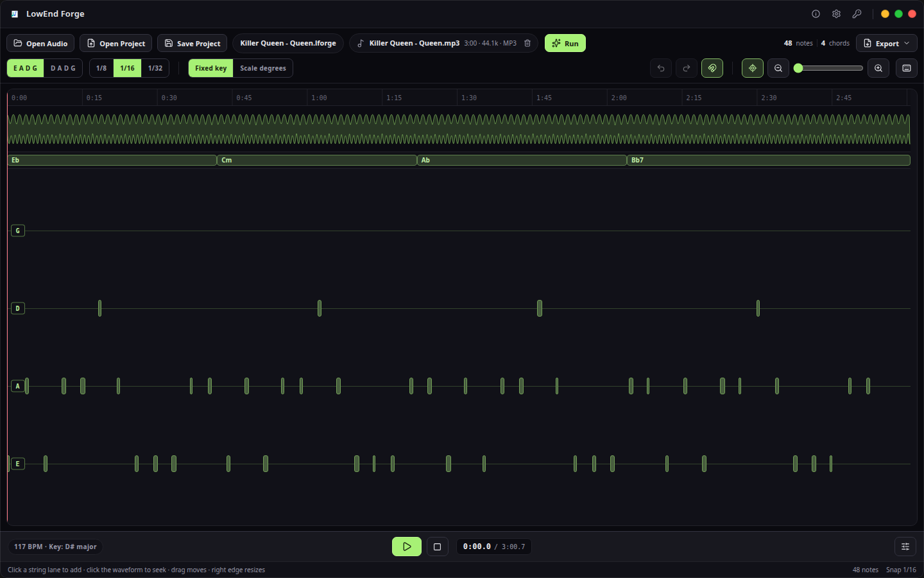Click the zoom in magnifier

tap(878, 68)
